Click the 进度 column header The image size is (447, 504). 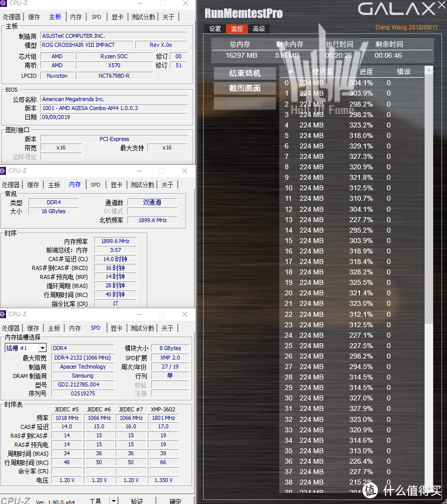click(366, 72)
